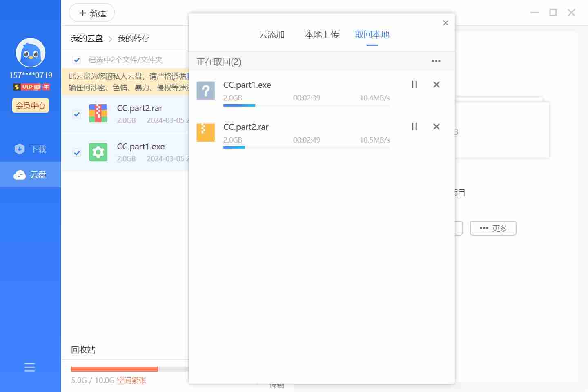
Task: Open the SVIP membership badge
Action: coord(31,87)
